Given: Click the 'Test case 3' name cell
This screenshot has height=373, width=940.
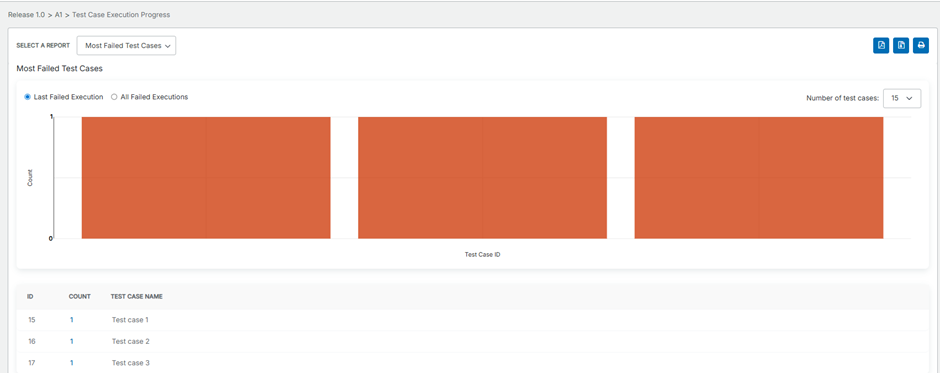Looking at the screenshot, I should 130,363.
